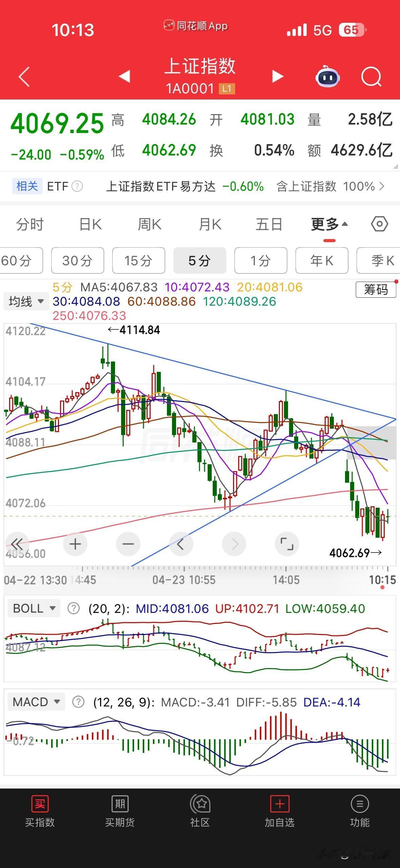Tap the 60:4088.86 moving average value
The height and width of the screenshot is (868, 400).
click(x=162, y=302)
